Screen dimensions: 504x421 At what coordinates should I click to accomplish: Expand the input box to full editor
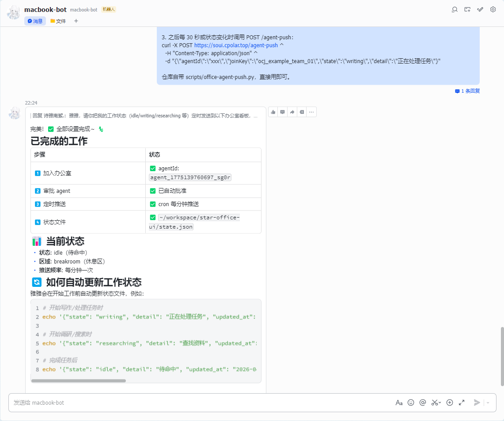[x=462, y=402]
